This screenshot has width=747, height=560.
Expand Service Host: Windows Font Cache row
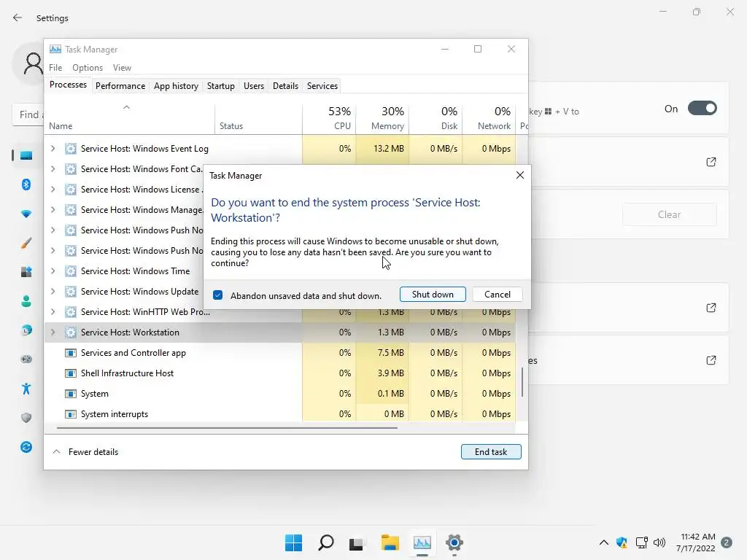[53, 169]
